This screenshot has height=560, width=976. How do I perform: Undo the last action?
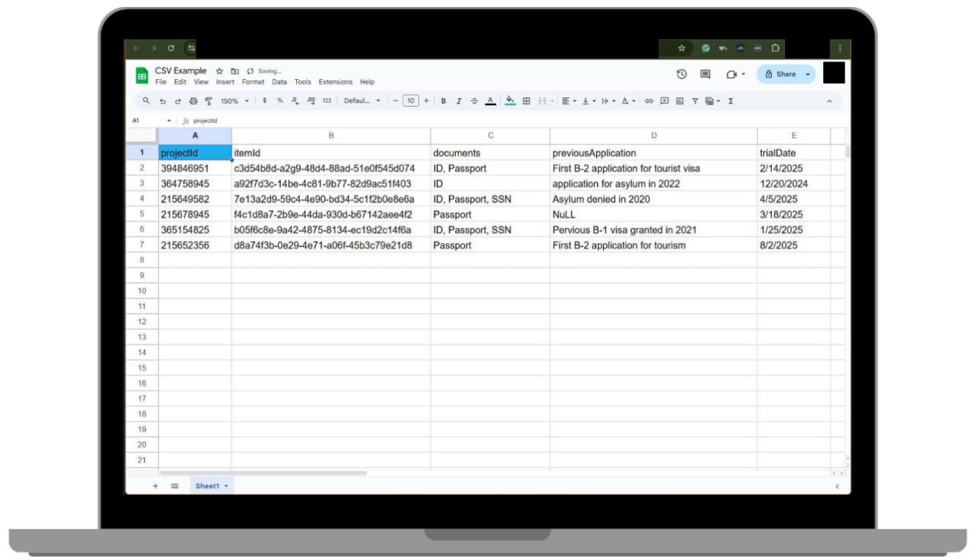tap(163, 100)
